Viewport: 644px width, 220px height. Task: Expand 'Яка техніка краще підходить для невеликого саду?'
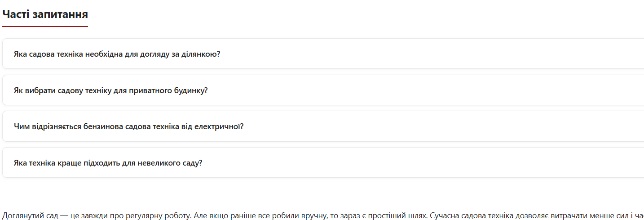(x=108, y=163)
